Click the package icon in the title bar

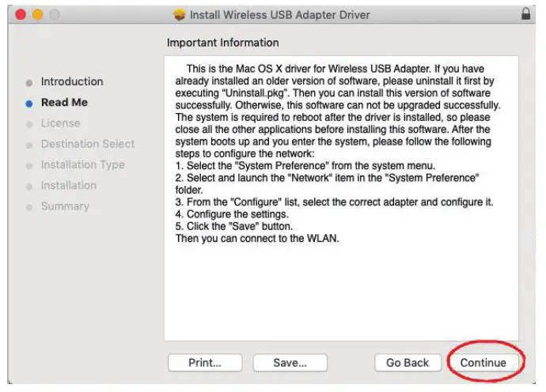point(179,15)
